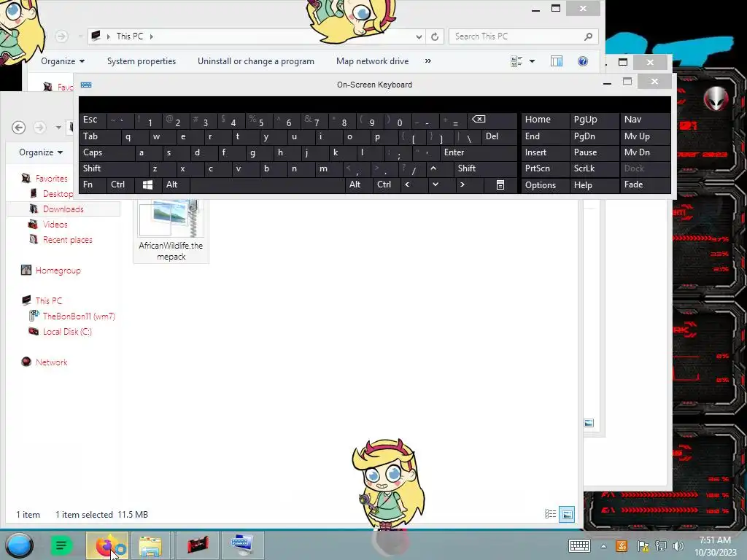
Task: Click the Start orb on the taskbar
Action: point(19,545)
